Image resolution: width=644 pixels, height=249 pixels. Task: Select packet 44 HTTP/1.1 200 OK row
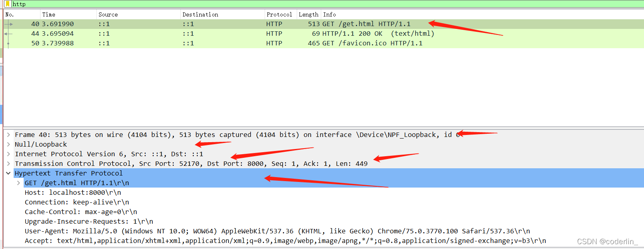pos(324,34)
